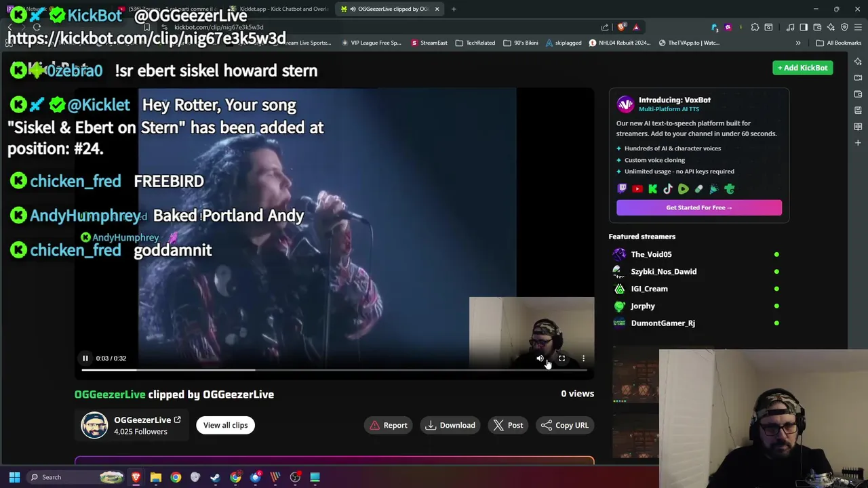This screenshot has height=488, width=868.
Task: Download the clip
Action: pos(450,425)
